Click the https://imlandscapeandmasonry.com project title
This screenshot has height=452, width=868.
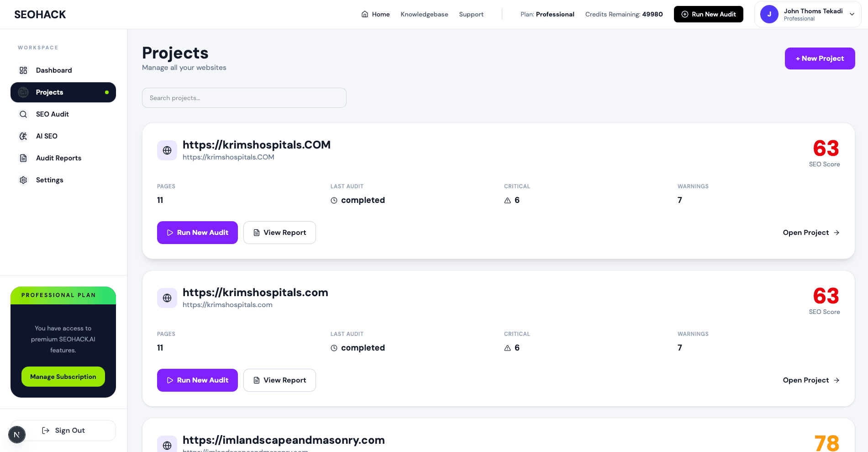pyautogui.click(x=284, y=440)
